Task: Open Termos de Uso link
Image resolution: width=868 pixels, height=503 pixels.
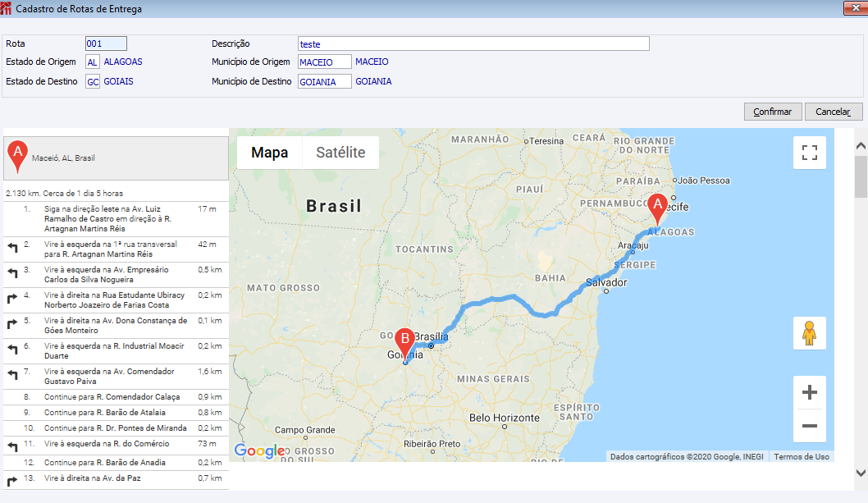Action: pos(802,456)
